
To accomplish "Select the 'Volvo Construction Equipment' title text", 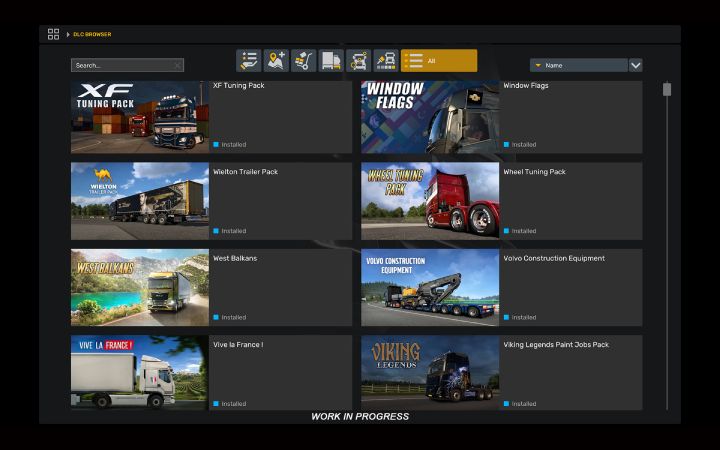I will coord(554,258).
